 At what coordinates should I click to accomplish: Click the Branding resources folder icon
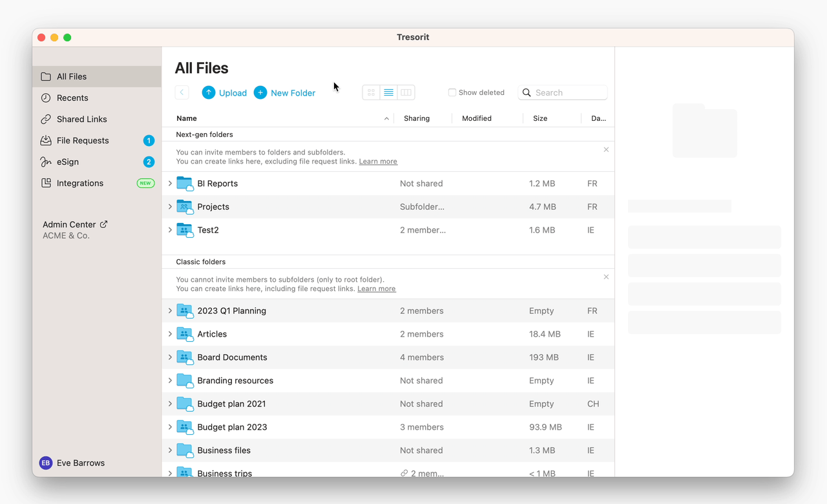(x=185, y=381)
